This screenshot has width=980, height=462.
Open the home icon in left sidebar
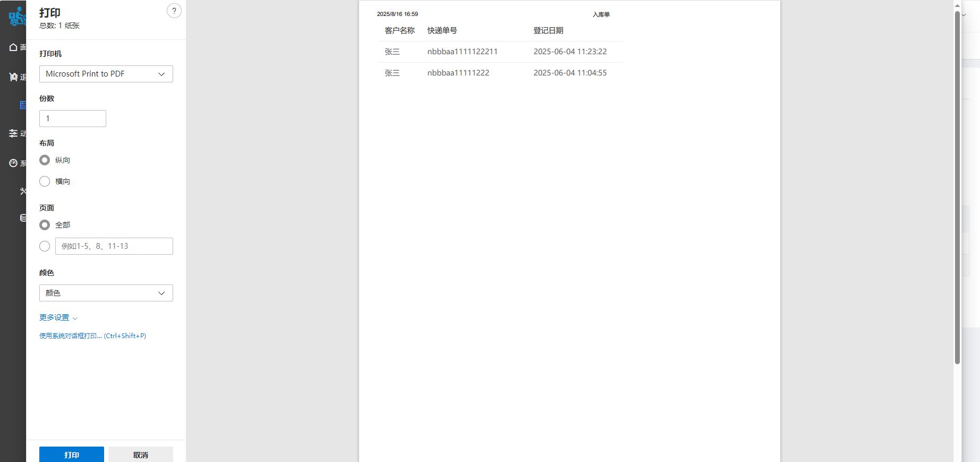pyautogui.click(x=13, y=47)
